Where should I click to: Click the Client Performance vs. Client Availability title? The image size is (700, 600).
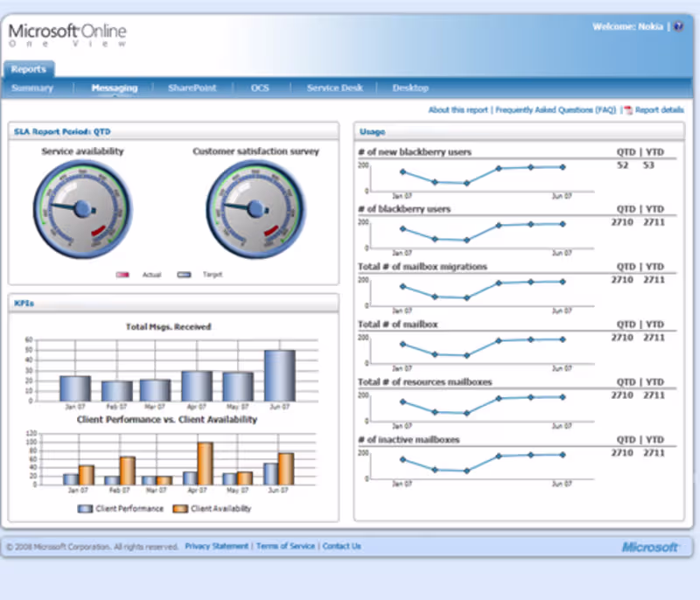click(x=167, y=419)
